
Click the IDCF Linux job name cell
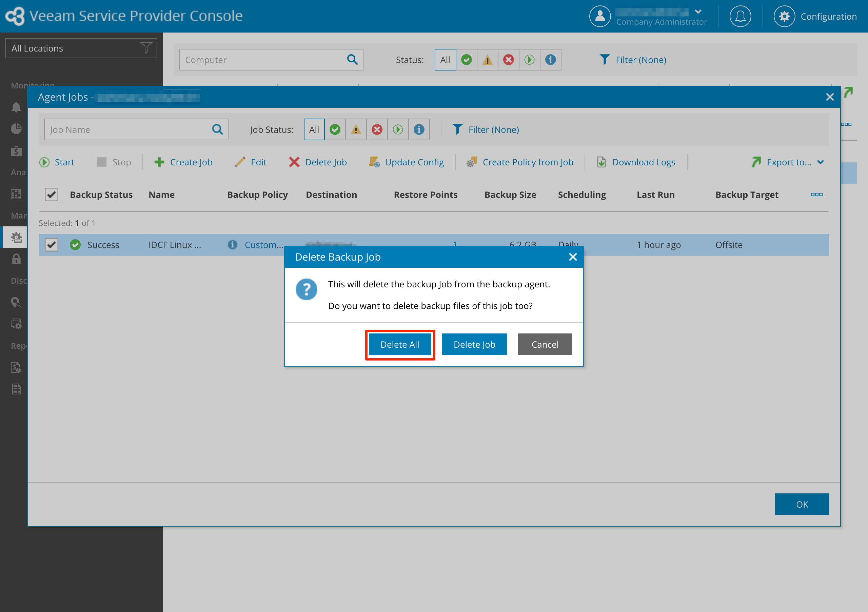[175, 245]
